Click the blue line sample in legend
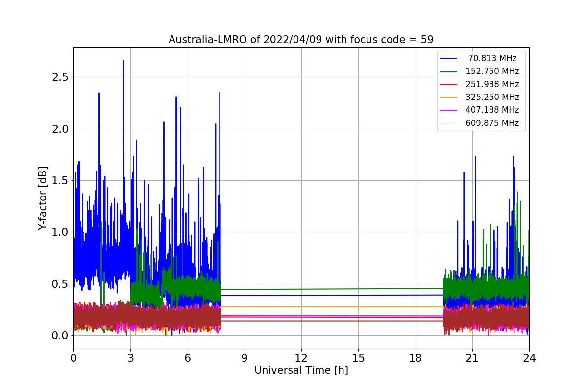Screen dimensions: 588x392 449,59
